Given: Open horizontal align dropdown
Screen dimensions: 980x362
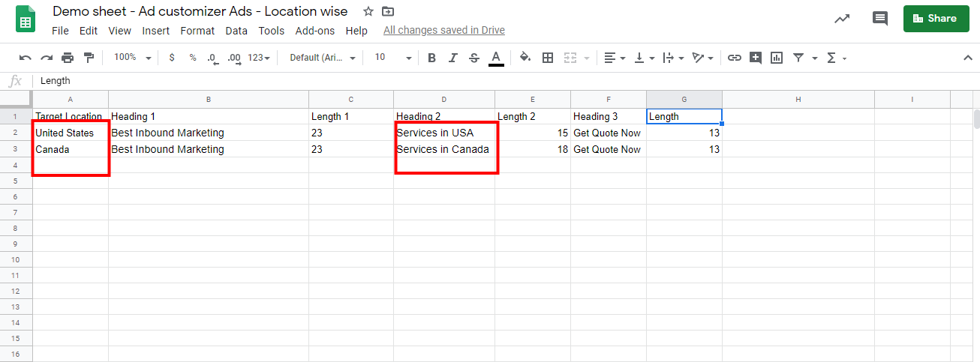Looking at the screenshot, I should 615,58.
